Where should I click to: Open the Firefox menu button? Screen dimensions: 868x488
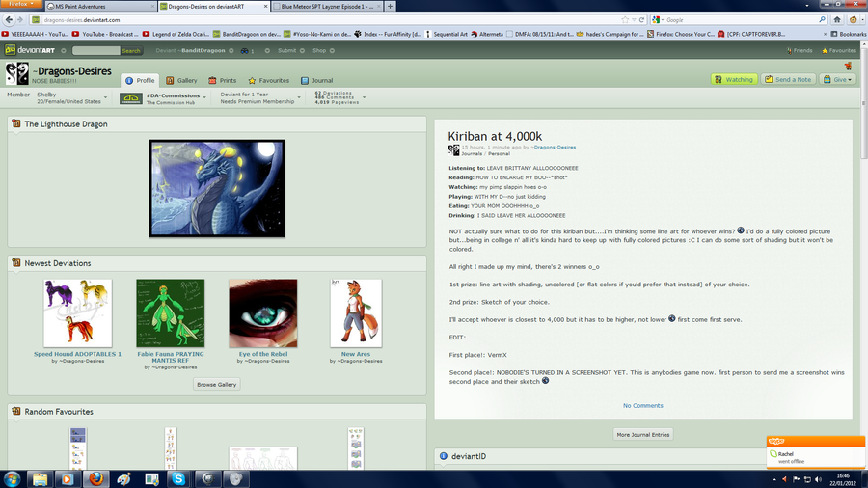21,4
